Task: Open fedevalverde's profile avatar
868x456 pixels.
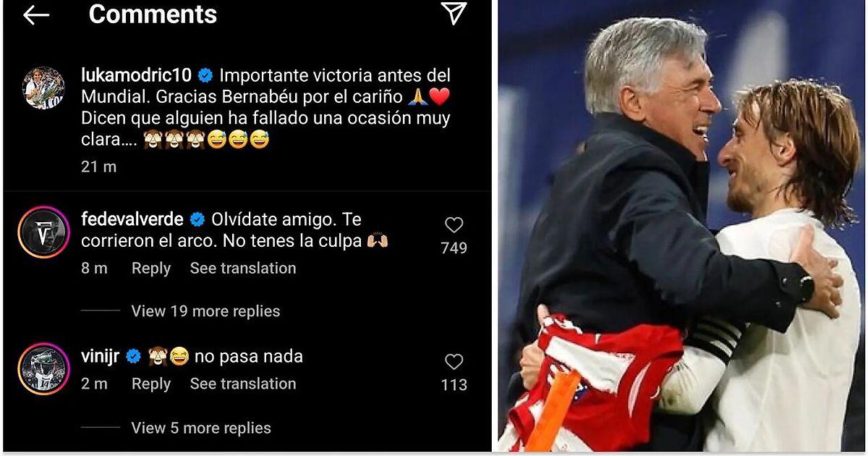Action: [43, 232]
